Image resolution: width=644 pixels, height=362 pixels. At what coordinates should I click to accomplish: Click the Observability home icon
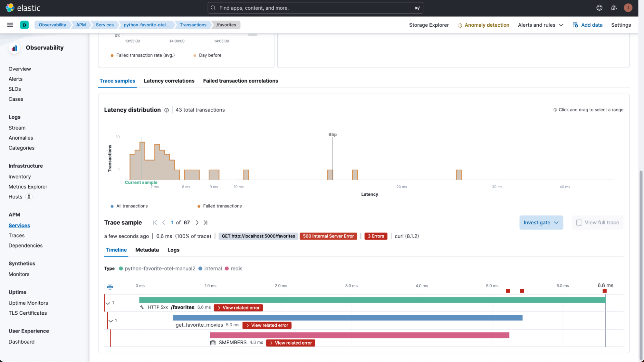coord(14,47)
